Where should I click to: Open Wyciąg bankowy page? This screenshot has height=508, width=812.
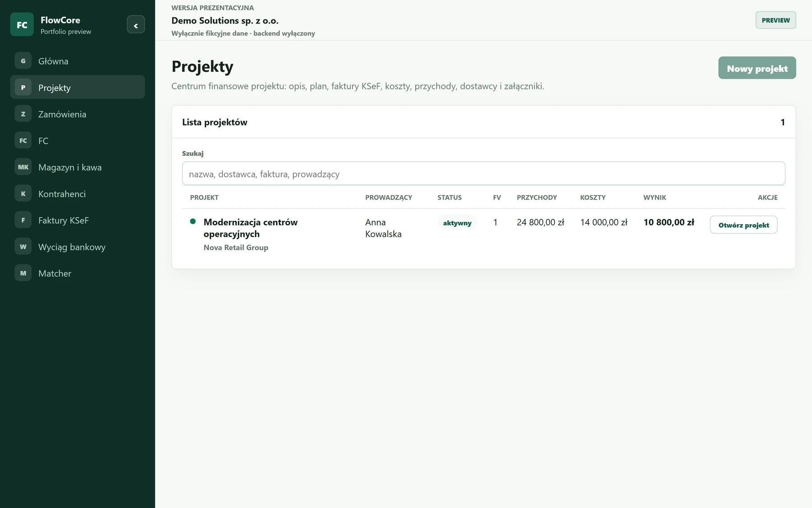point(78,247)
